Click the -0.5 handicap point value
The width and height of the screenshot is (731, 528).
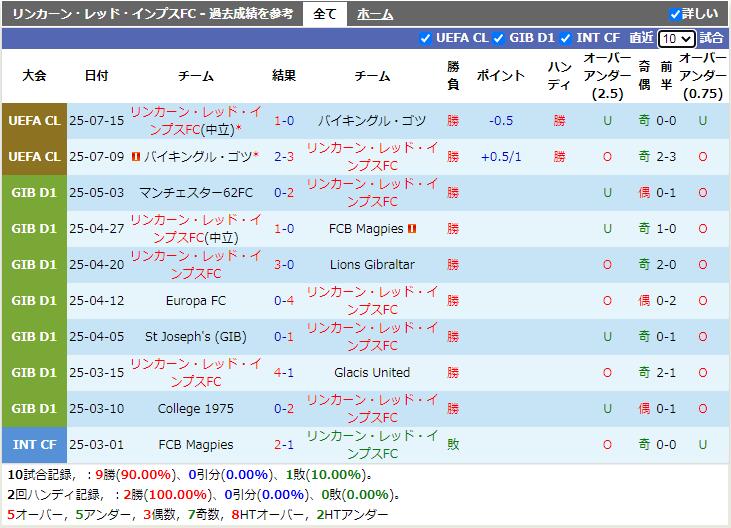click(501, 121)
